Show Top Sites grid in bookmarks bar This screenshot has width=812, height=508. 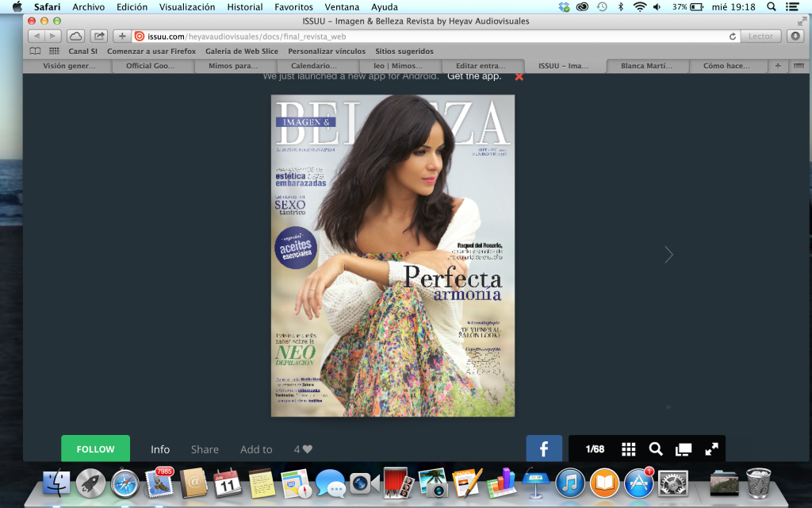pyautogui.click(x=54, y=52)
